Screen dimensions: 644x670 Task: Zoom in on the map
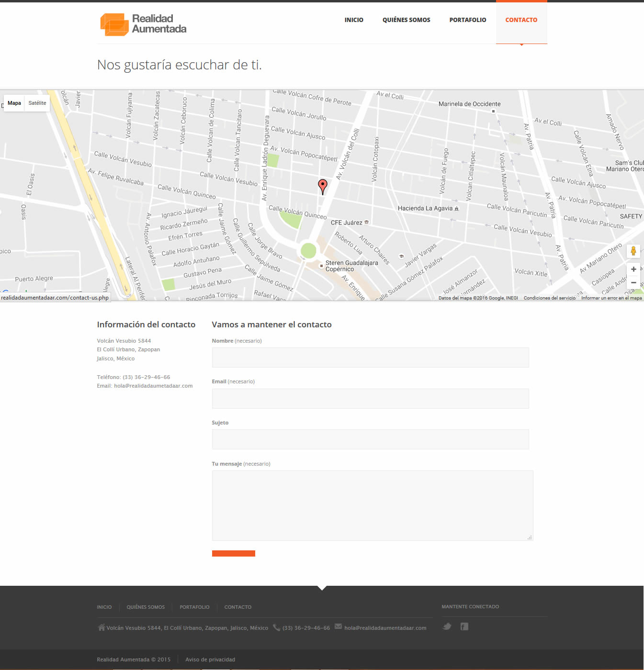(x=633, y=269)
